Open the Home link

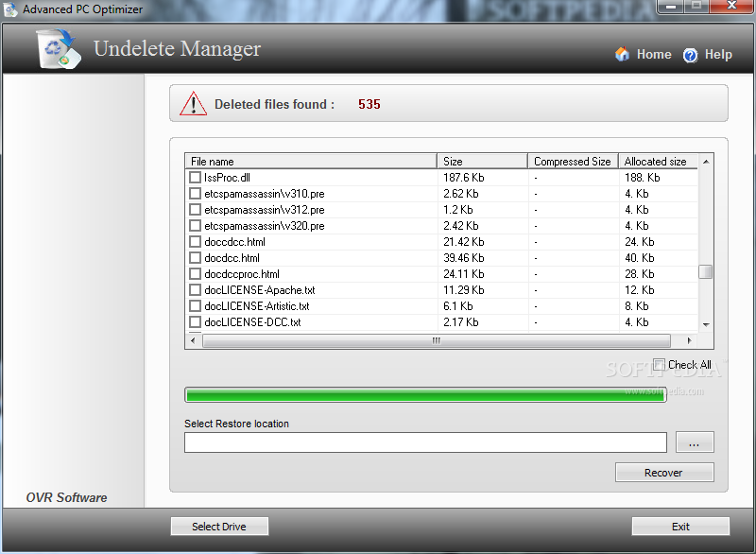[654, 55]
